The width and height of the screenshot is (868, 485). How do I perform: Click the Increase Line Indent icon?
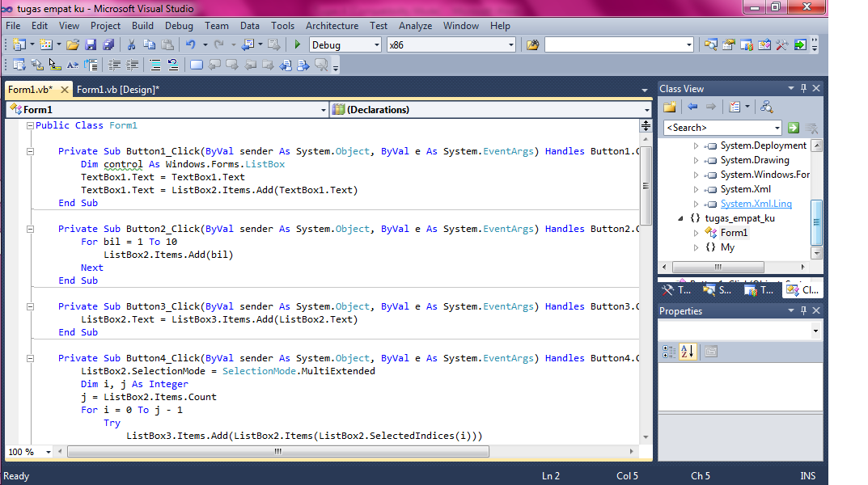point(133,65)
